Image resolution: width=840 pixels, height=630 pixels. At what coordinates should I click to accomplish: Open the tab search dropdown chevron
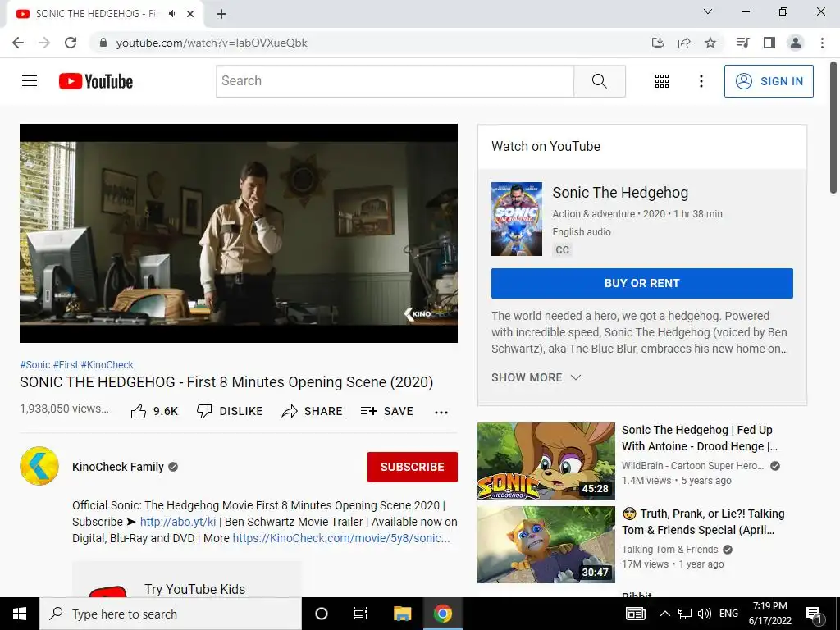[x=708, y=11]
